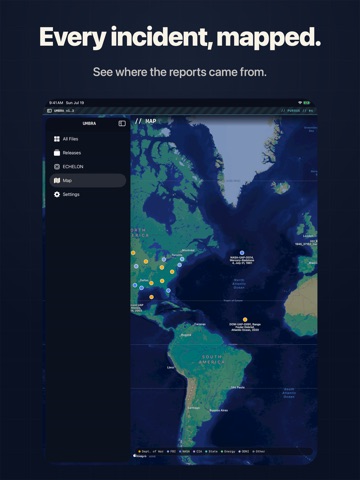Viewport: 360px width, 480px height.
Task: Click the Map folded-map icon
Action: [x=57, y=180]
